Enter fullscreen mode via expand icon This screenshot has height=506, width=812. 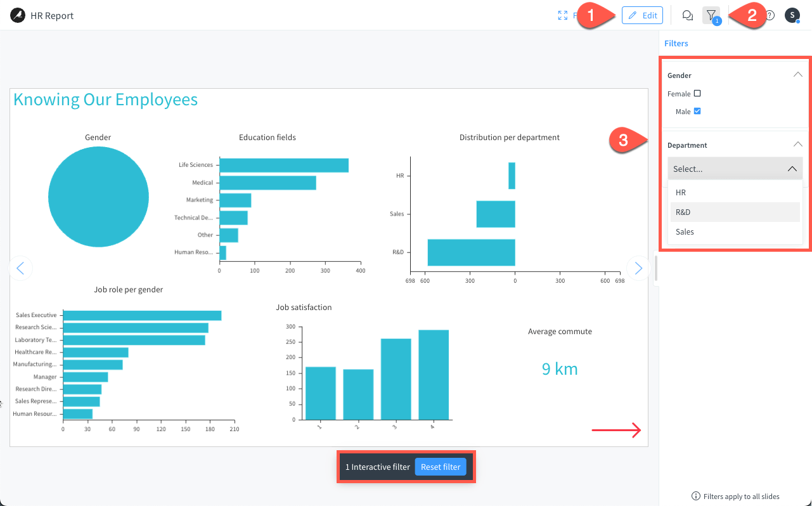[x=562, y=15]
